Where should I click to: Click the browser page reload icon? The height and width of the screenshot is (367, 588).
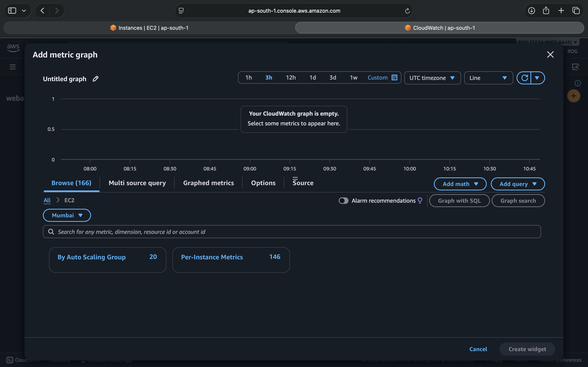coord(407,11)
